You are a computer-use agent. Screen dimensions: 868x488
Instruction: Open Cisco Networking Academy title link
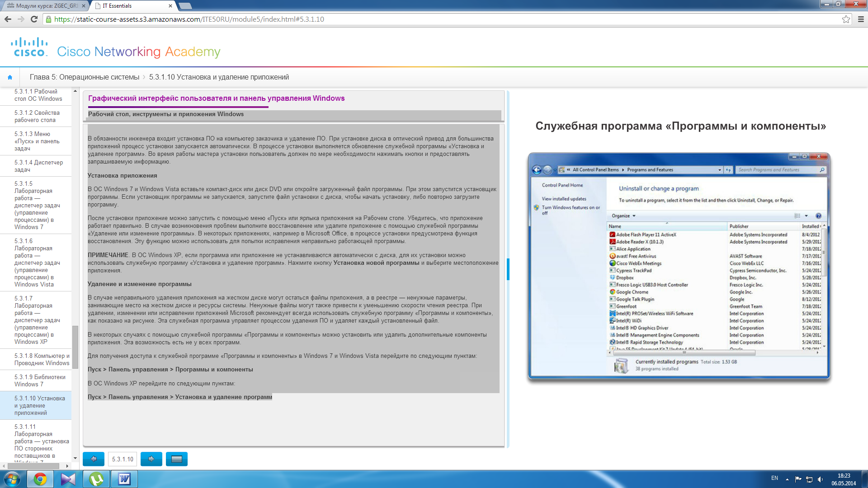pos(139,52)
